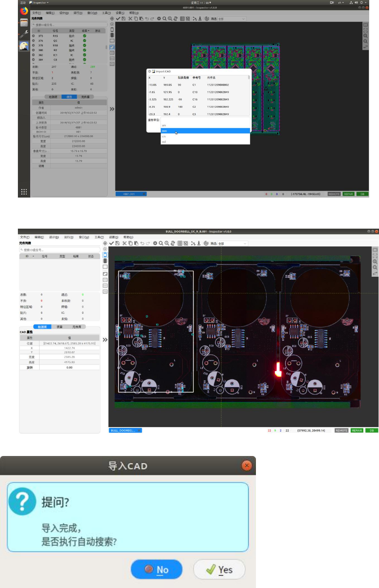The height and width of the screenshot is (588, 379).
Task: Click the search field in BULL_DOORBELL component list
Action: tap(60, 250)
